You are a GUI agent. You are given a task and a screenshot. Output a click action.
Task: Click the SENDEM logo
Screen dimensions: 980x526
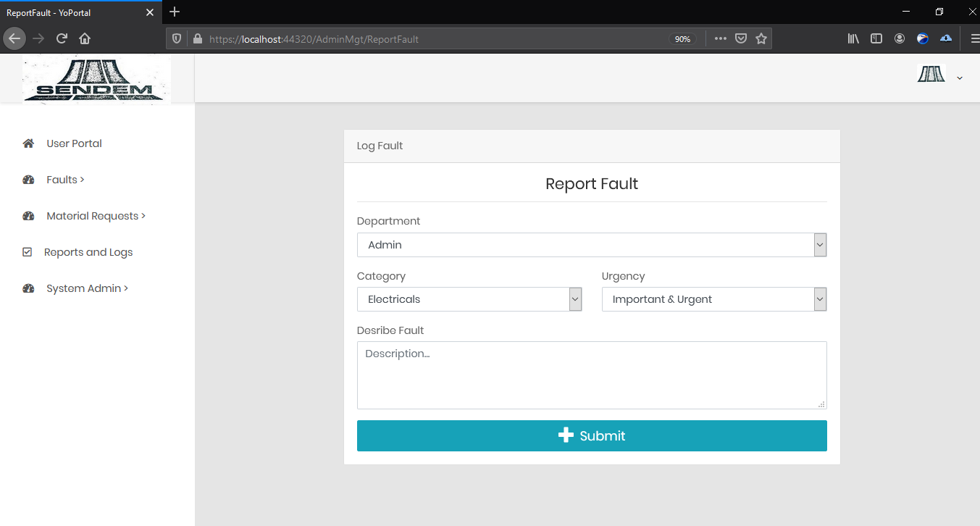(96, 79)
